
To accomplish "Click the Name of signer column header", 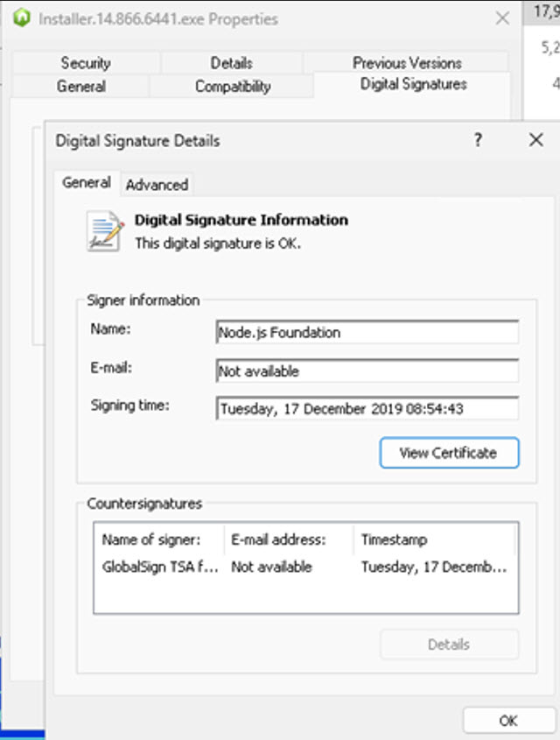I will coord(160,539).
